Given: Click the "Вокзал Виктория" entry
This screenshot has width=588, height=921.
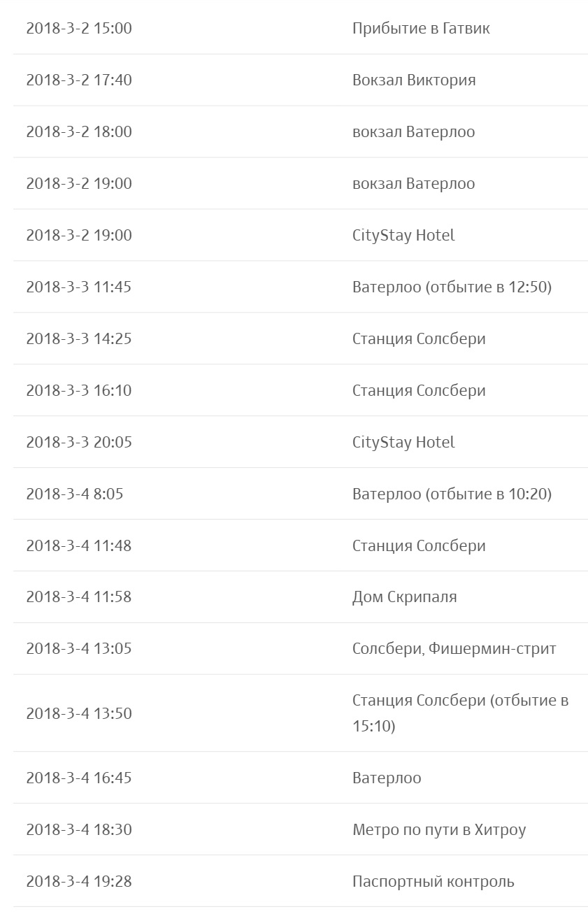Looking at the screenshot, I should point(414,80).
